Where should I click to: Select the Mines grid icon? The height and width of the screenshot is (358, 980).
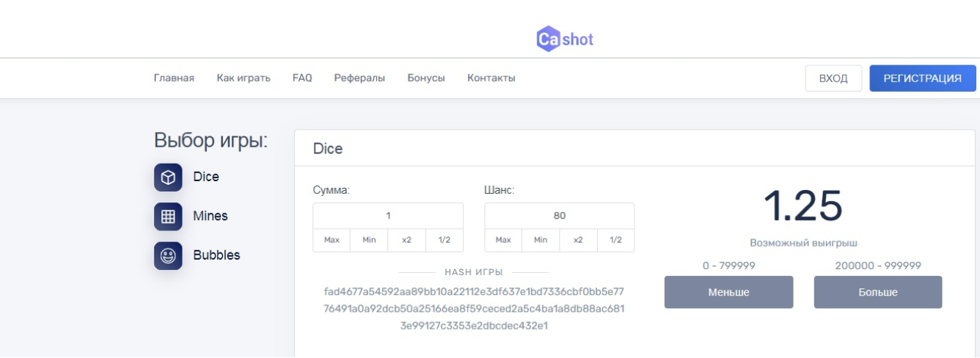(x=168, y=216)
